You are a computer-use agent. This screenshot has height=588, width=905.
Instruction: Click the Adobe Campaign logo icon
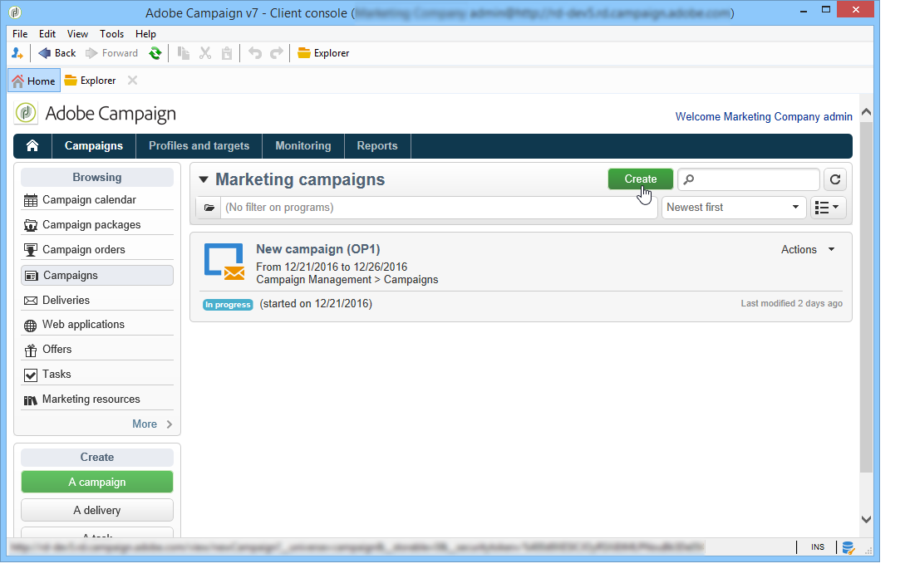point(26,113)
